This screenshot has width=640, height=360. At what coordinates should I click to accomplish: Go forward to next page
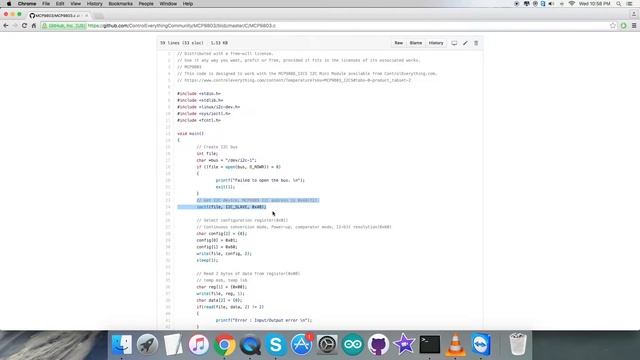click(15, 26)
